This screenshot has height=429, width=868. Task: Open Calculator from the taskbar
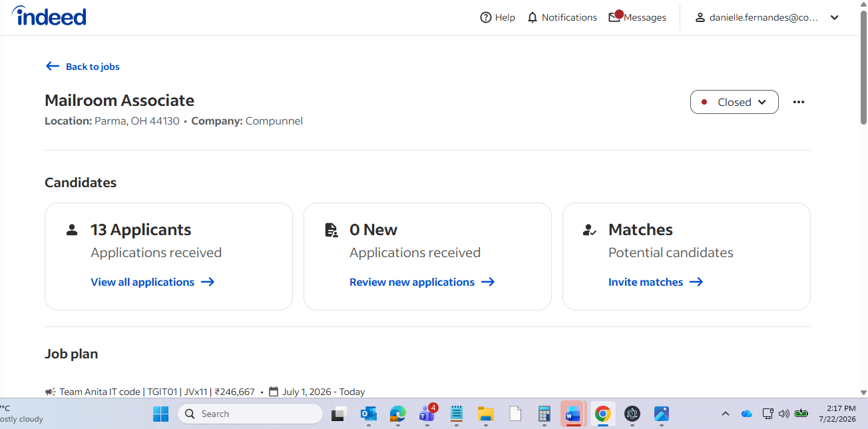544,414
